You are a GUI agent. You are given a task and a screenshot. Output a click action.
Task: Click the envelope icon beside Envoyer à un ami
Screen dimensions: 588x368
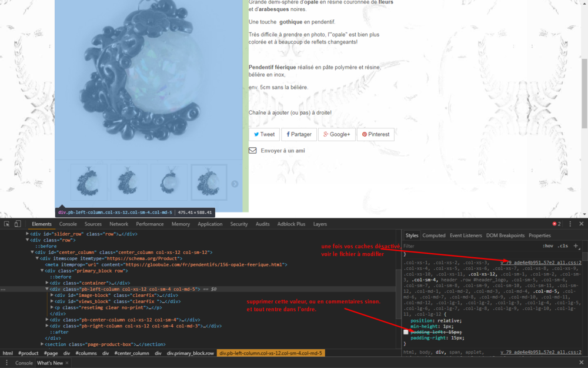pyautogui.click(x=252, y=150)
